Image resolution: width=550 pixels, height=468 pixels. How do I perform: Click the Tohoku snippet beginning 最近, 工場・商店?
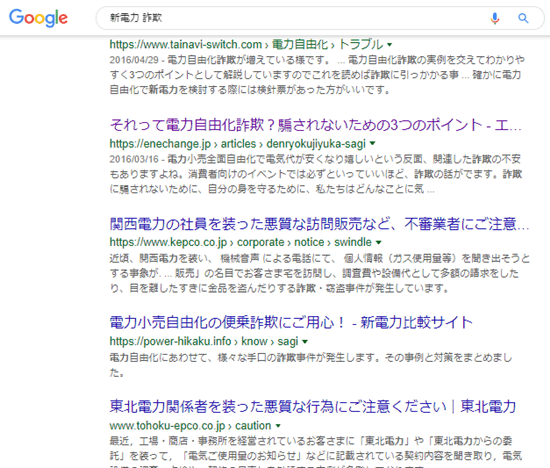point(316,452)
